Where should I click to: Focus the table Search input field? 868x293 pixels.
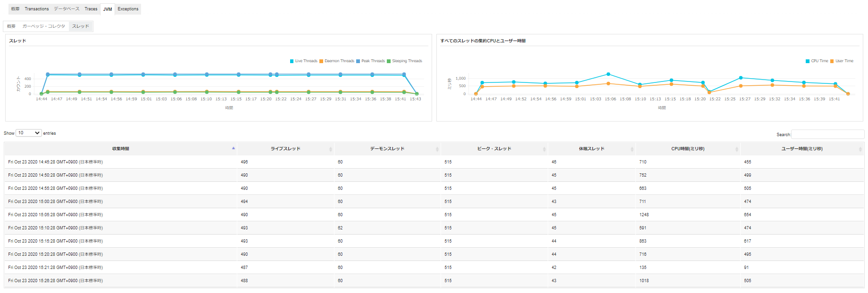coord(827,134)
